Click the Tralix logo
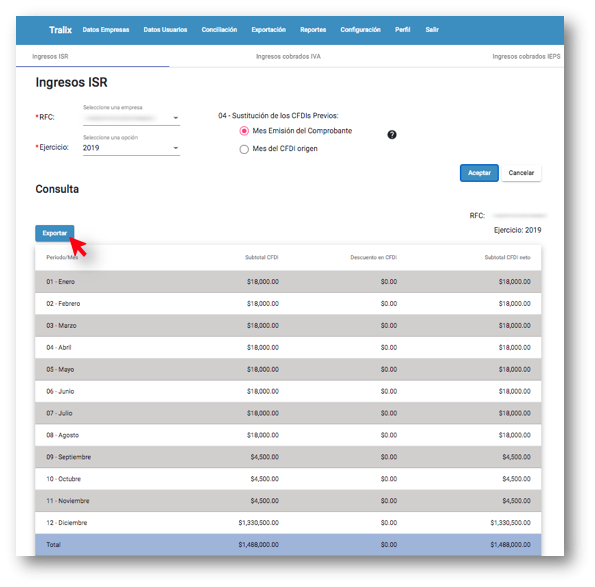 pyautogui.click(x=60, y=30)
